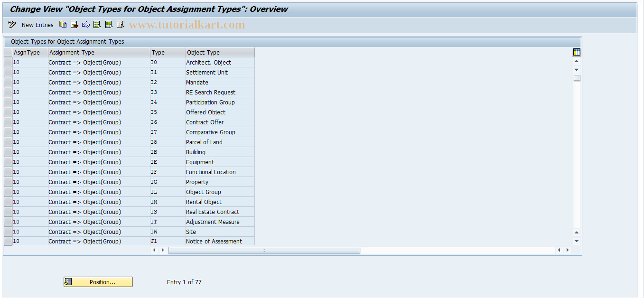Click the vertical scrollbar up arrow at top
Screen dimensions: 644x298
click(x=577, y=61)
